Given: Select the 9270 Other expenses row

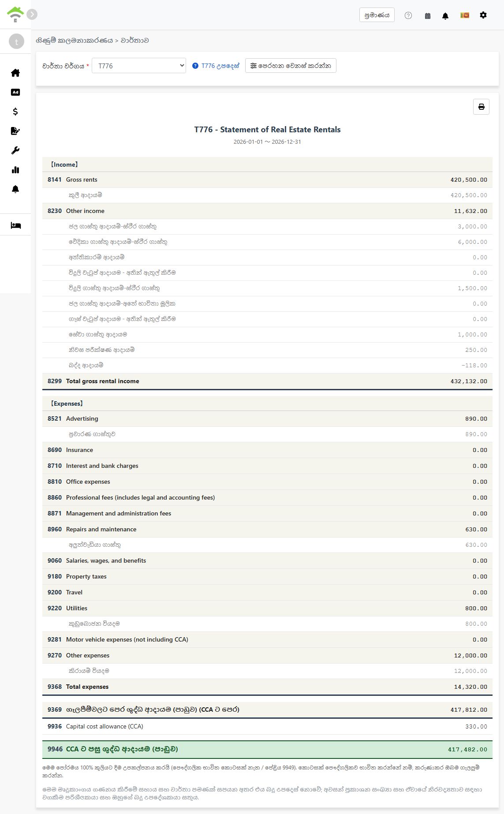Looking at the screenshot, I should [x=267, y=655].
